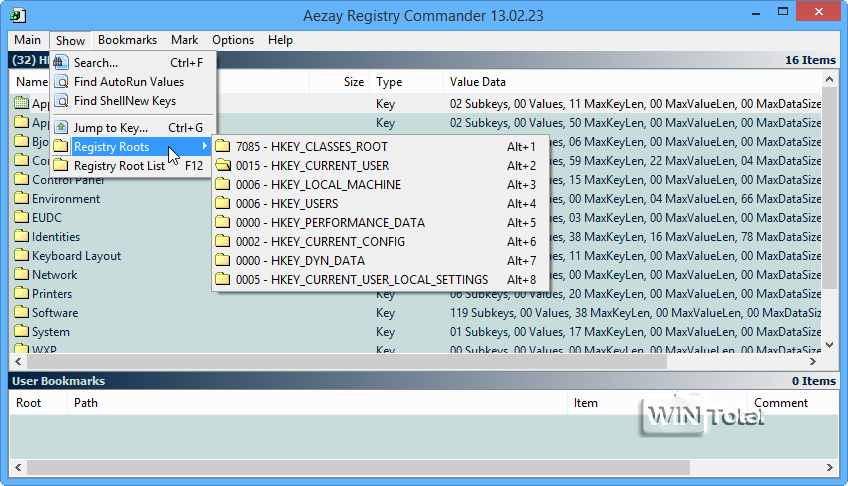Viewport: 848px width, 486px height.
Task: Click the folder icon beside Registry Root List
Action: coord(61,165)
